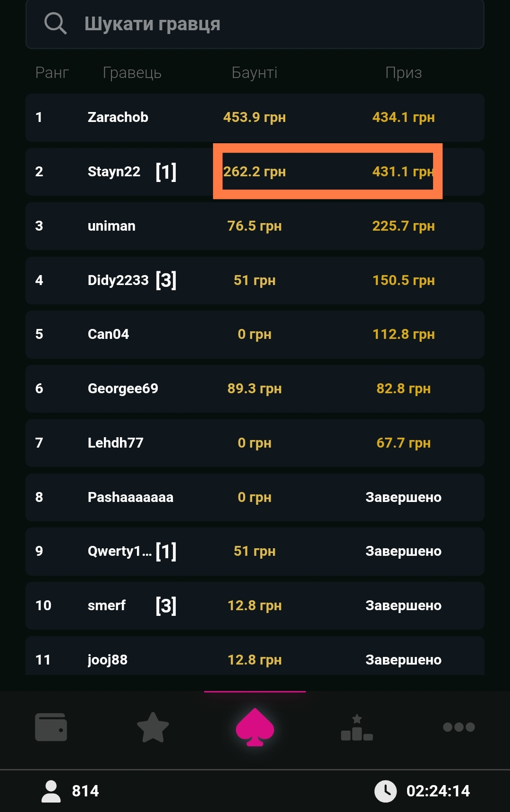Tap the [3] badge next to Didy2233
The width and height of the screenshot is (510, 812).
coord(166,280)
